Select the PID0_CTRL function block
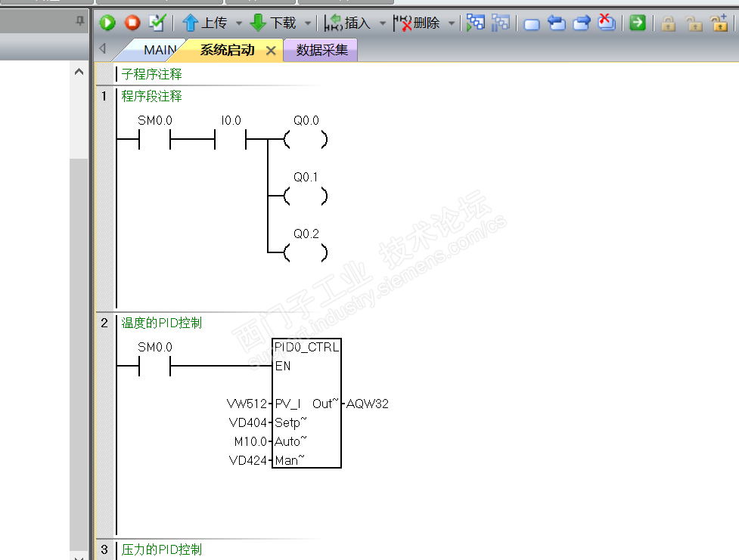 point(307,403)
